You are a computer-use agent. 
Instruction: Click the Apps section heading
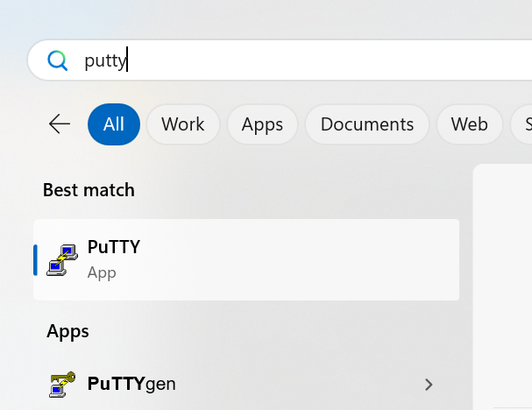67,331
